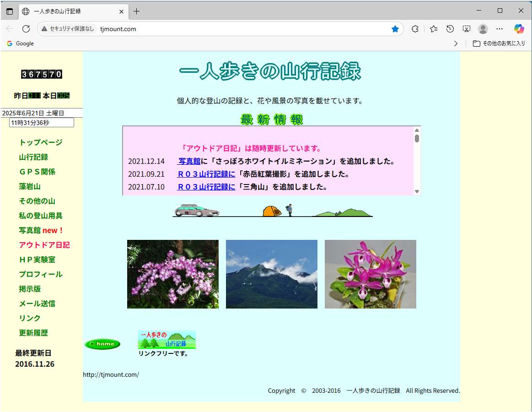Open the browser extensions icon
The height and width of the screenshot is (412, 532).
pos(415,29)
